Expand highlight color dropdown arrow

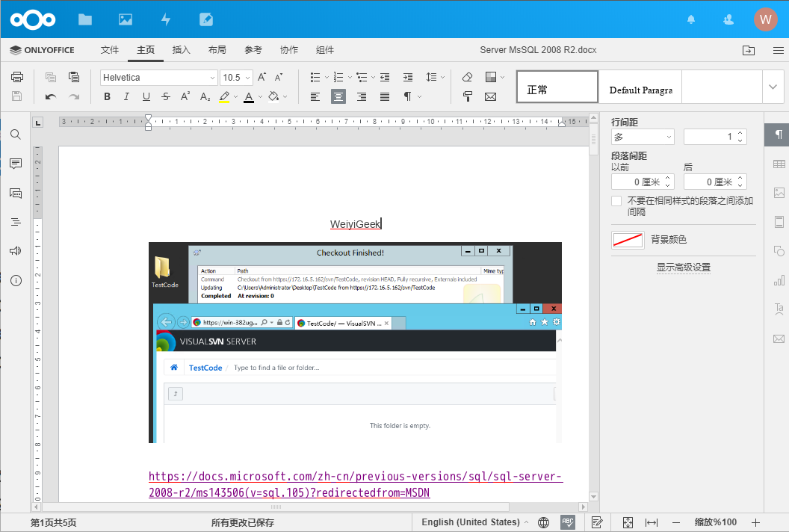coord(235,96)
